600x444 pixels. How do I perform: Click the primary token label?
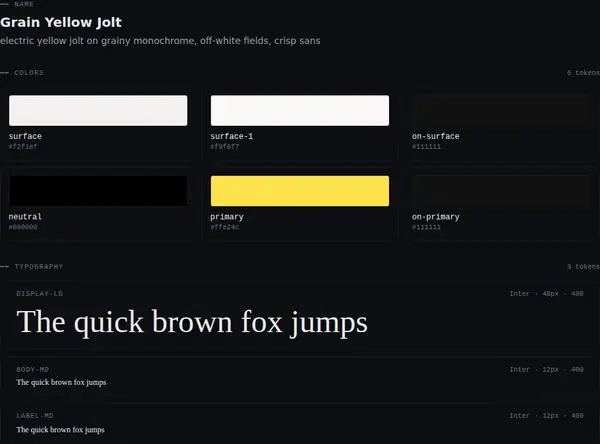(227, 217)
